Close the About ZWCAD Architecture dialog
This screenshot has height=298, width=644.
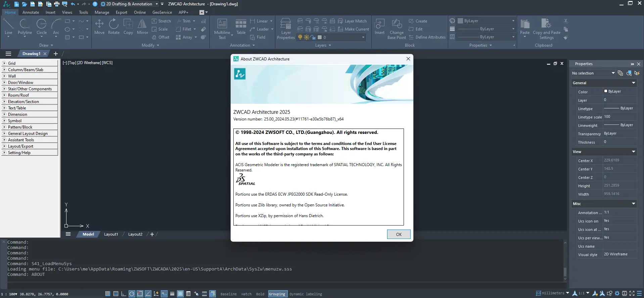point(408,59)
